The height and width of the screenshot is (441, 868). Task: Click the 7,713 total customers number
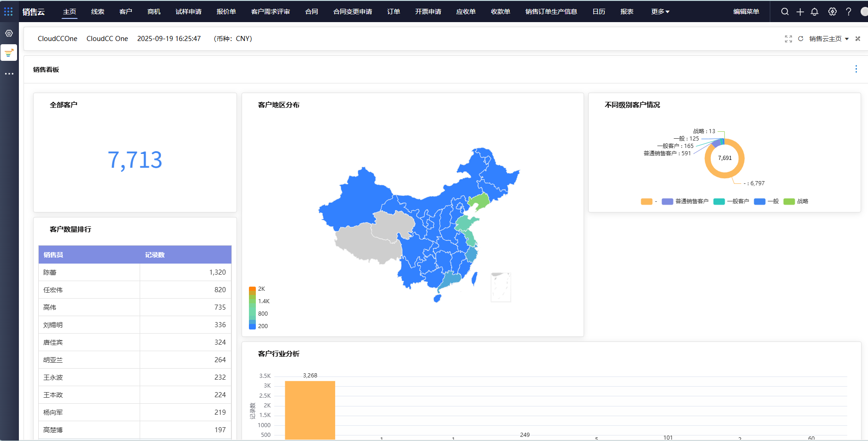(135, 160)
